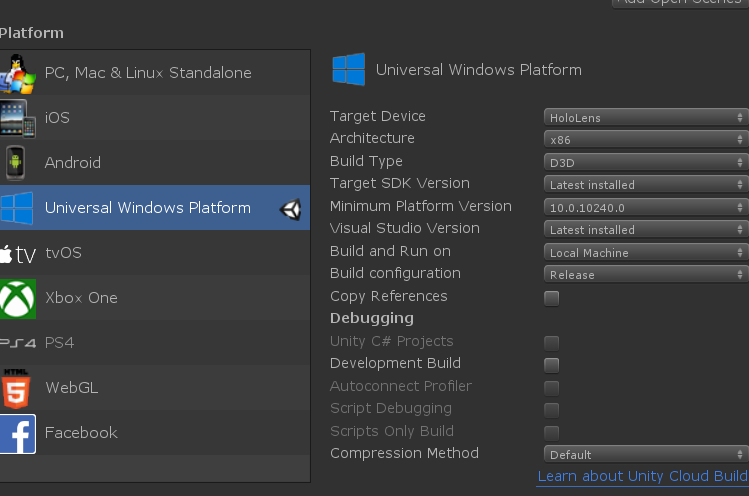
Task: Click the Apple tv platform icon
Action: click(18, 254)
